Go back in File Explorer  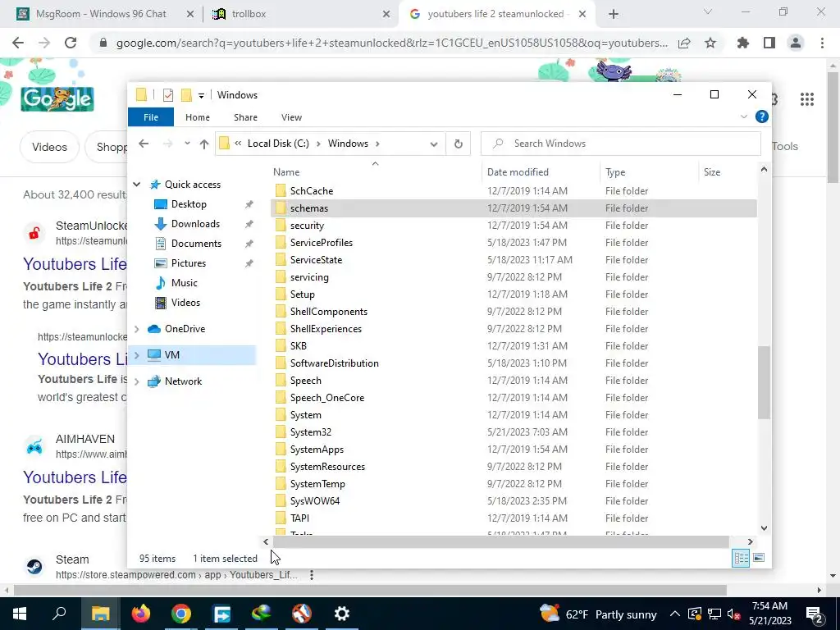144,144
